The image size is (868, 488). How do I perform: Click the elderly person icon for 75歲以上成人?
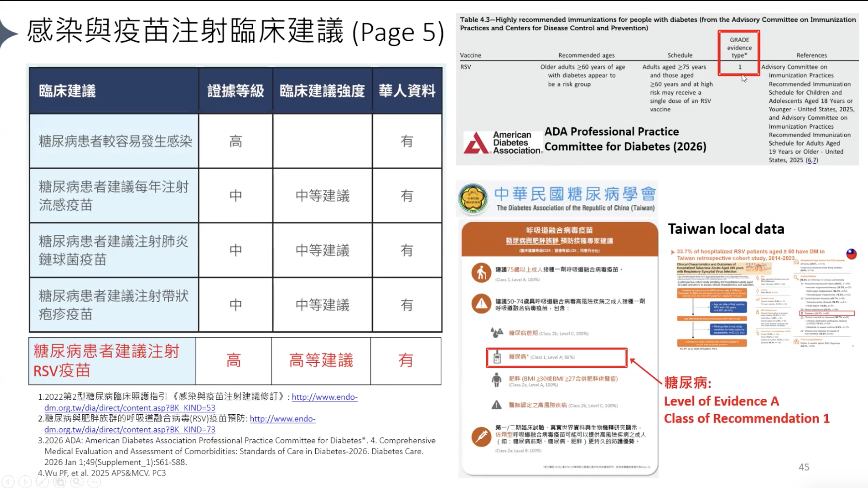pyautogui.click(x=481, y=273)
